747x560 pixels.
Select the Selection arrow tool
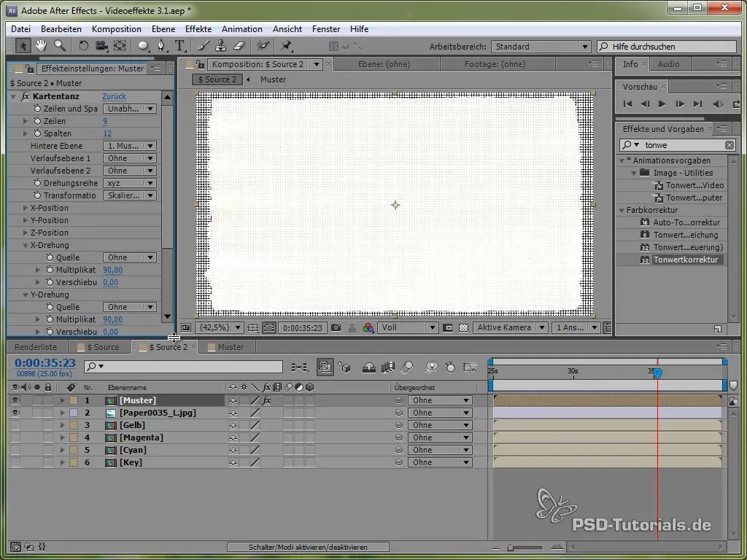(x=23, y=46)
